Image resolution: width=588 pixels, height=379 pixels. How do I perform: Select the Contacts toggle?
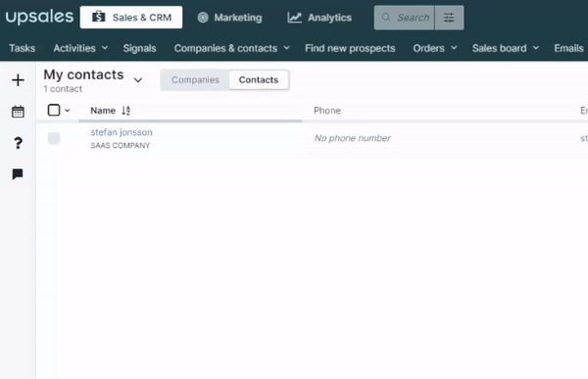click(x=259, y=80)
